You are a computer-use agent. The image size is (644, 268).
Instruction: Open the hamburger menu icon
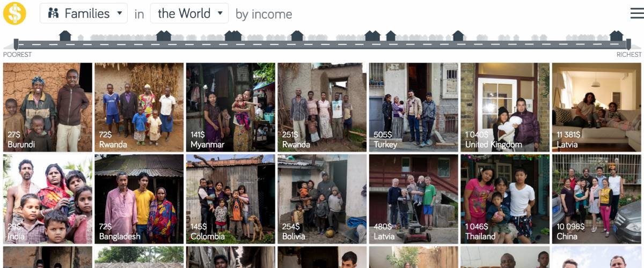click(x=637, y=13)
